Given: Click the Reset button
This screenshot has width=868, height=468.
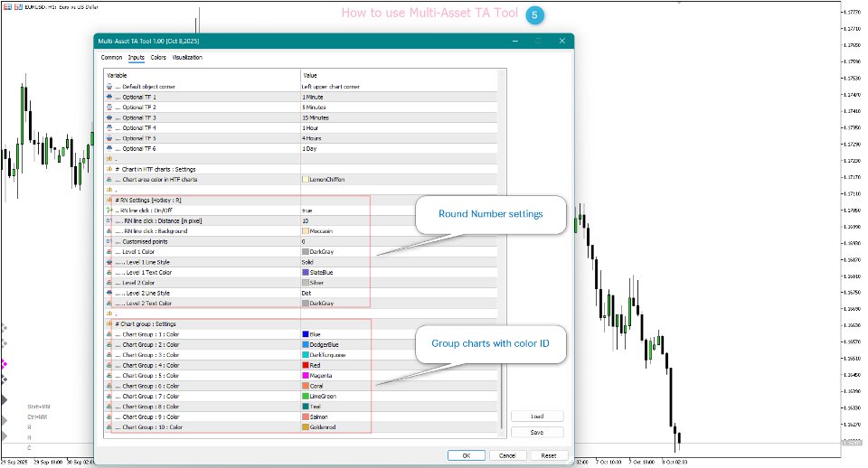Looking at the screenshot, I should (549, 456).
